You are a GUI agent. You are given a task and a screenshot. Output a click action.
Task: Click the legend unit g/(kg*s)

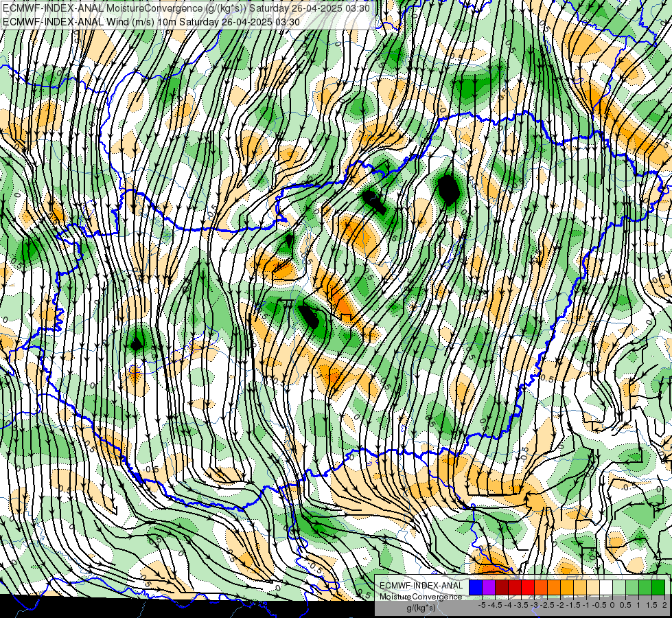[421, 608]
